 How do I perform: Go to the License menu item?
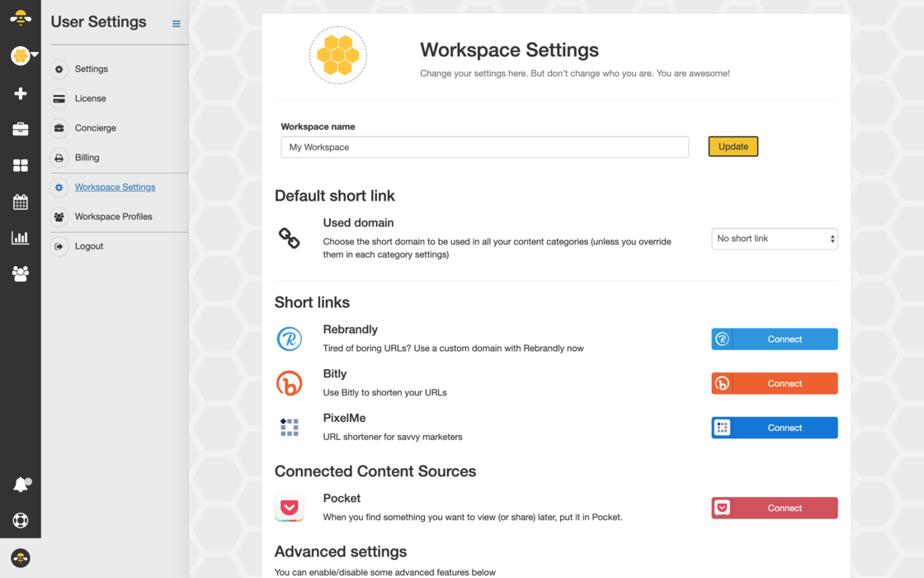pyautogui.click(x=90, y=98)
